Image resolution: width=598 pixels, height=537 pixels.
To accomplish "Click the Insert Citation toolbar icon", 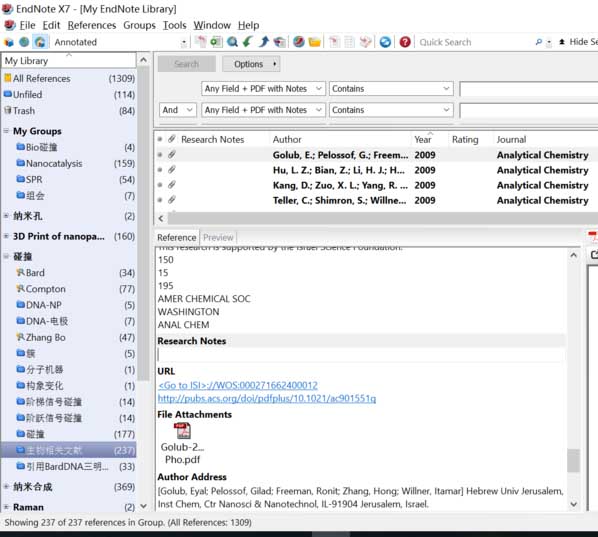I will click(x=334, y=42).
